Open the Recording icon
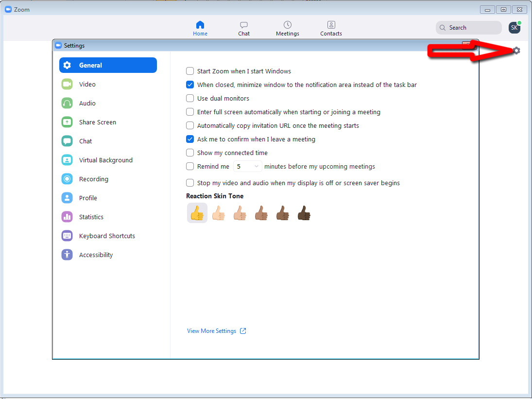 pyautogui.click(x=67, y=179)
